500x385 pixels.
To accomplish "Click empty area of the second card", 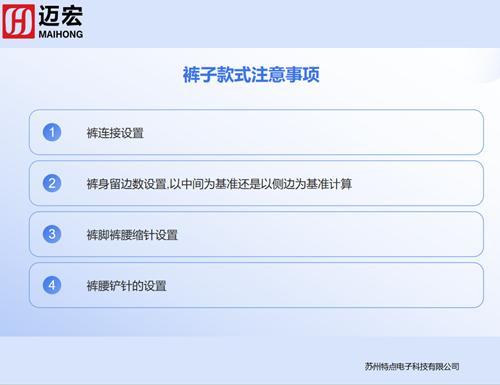I will (x=417, y=183).
